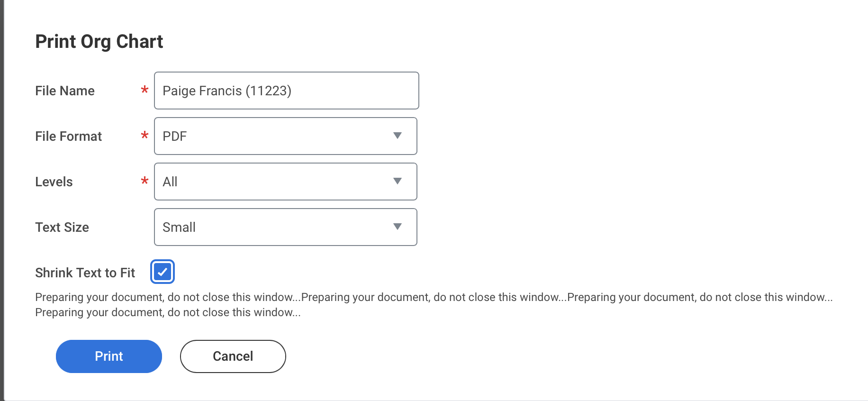This screenshot has height=401, width=868.
Task: Click the Cancel button
Action: [x=233, y=356]
